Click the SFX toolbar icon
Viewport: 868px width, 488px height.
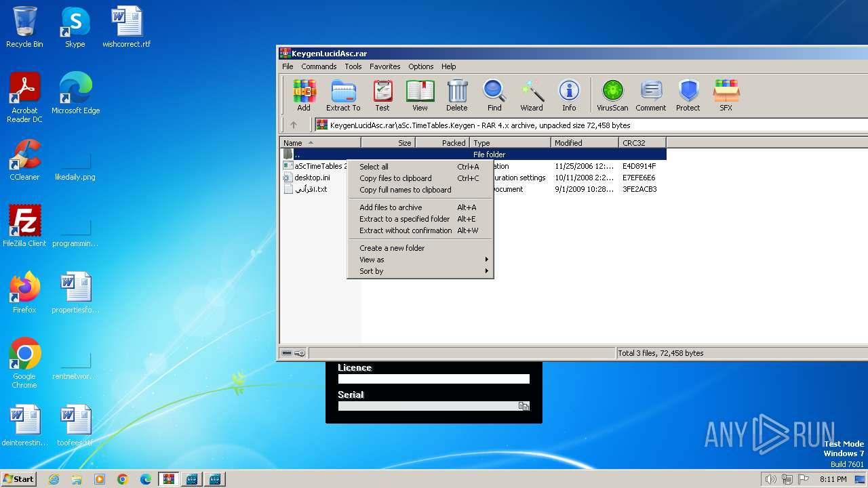(x=726, y=95)
